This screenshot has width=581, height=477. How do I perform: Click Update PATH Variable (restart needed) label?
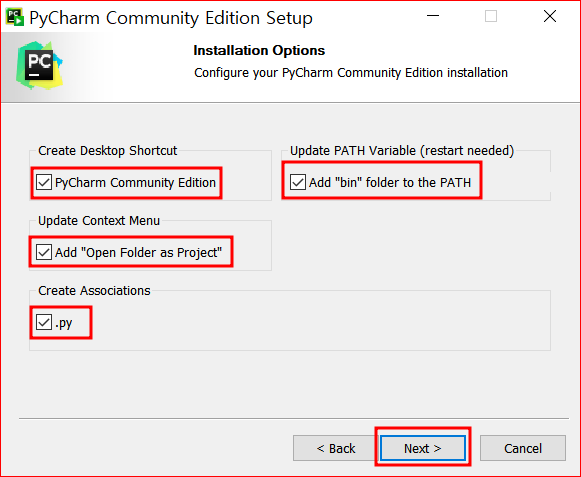point(402,150)
